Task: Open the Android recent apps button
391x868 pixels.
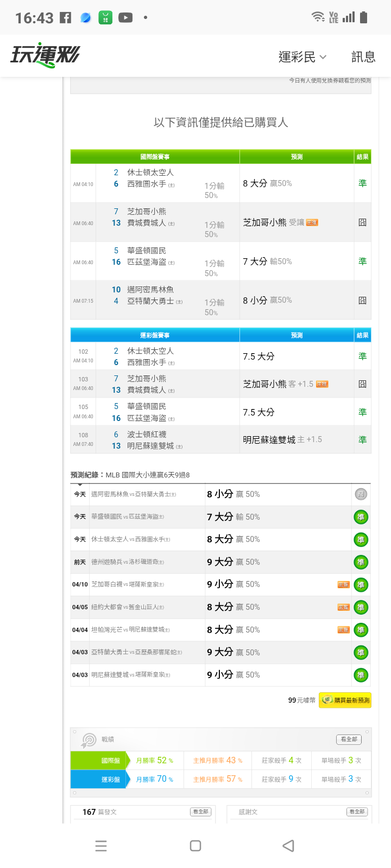Action: [x=101, y=846]
